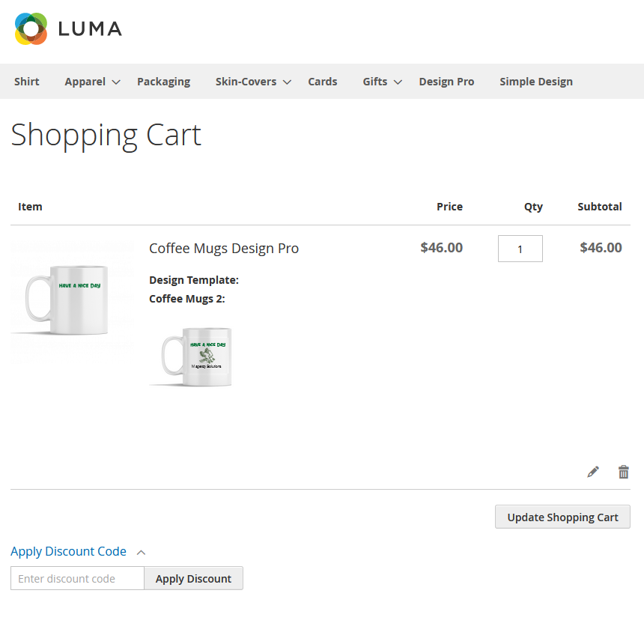The width and height of the screenshot is (644, 644).
Task: Go to the Cards category
Action: [x=323, y=82]
